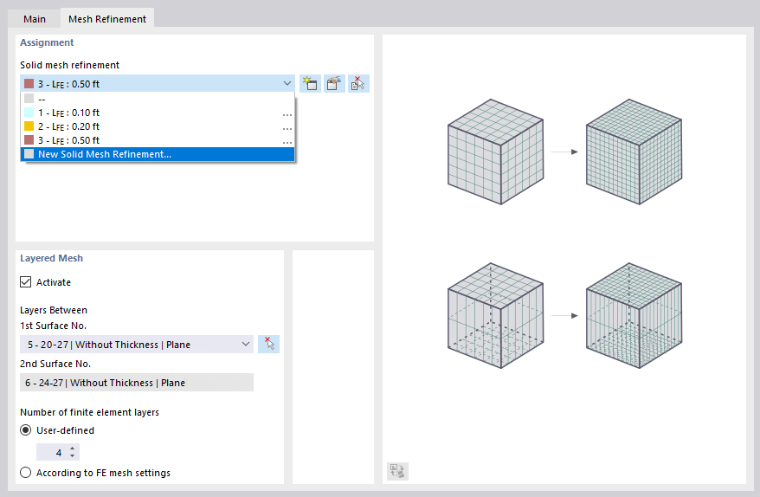The height and width of the screenshot is (497, 760).
Task: Click the pick-in-graphic icon beside the refinement dropdown
Action: [x=359, y=83]
